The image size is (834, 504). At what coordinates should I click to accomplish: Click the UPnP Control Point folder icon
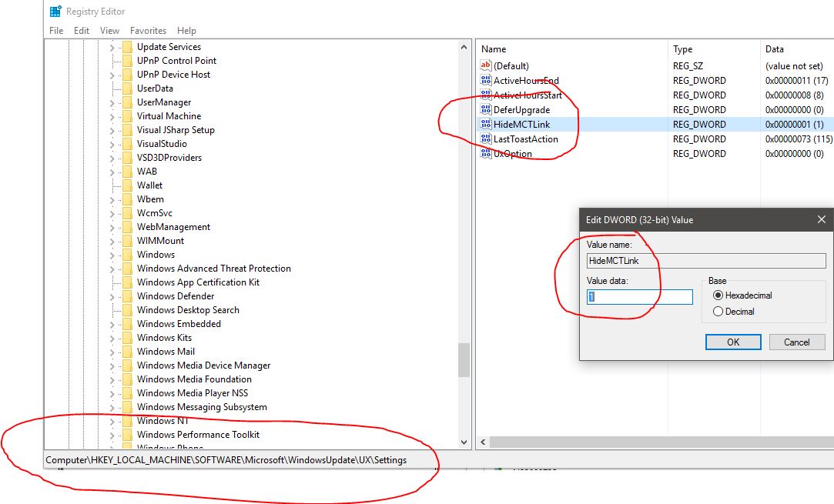pyautogui.click(x=127, y=61)
